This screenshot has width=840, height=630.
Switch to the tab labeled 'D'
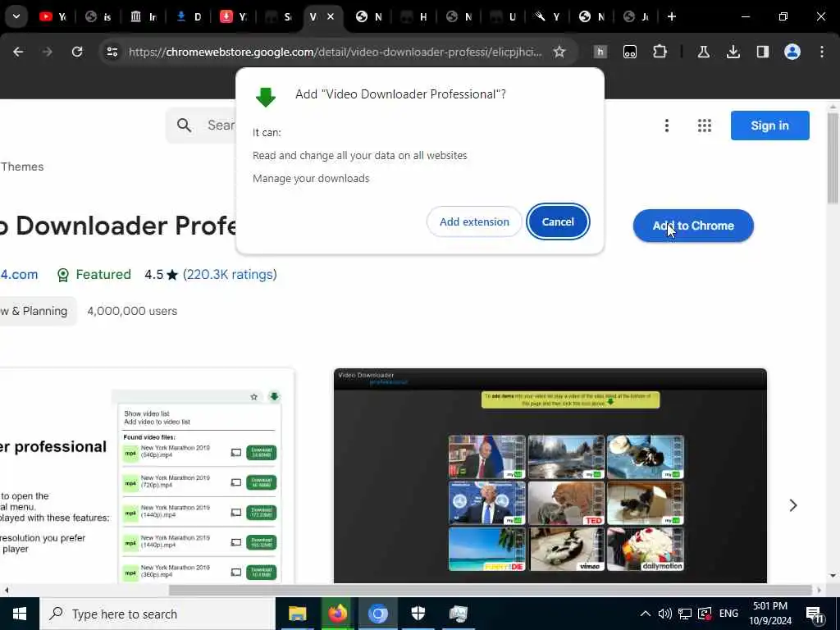189,16
